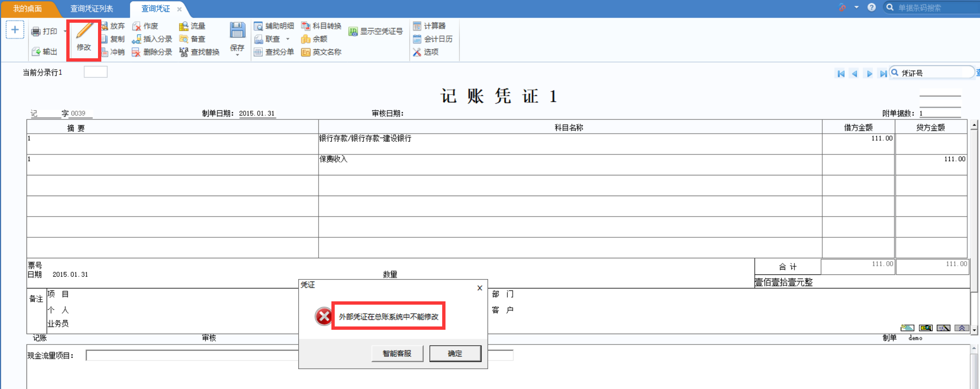Switch to the 查询凭证列表 tab
Viewport: 980px width, 389px height.
click(92, 9)
